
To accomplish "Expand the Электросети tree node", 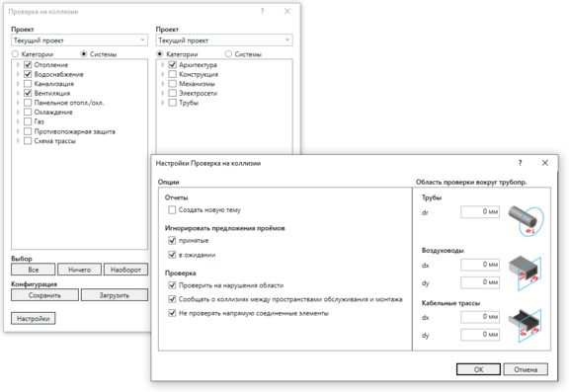I will (163, 93).
